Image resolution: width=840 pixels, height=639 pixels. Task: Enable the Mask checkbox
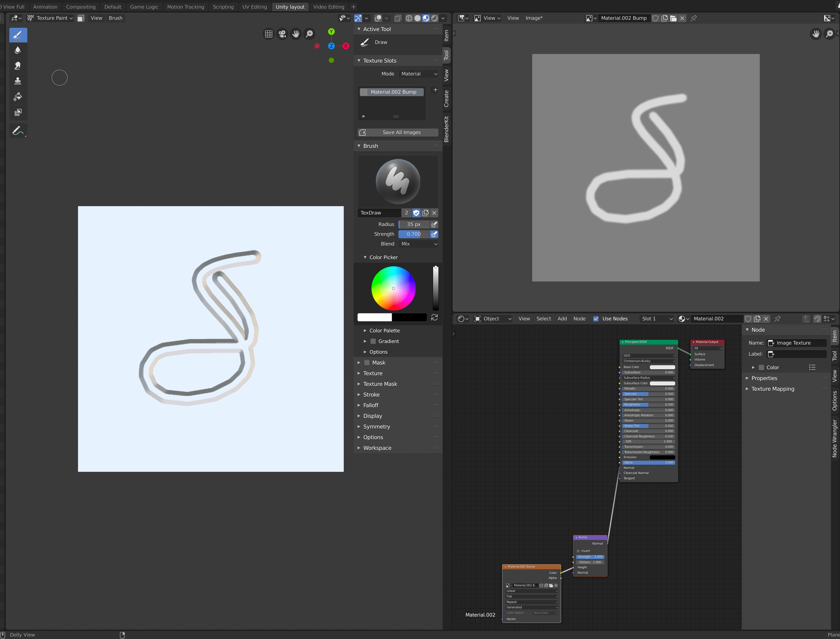point(367,363)
